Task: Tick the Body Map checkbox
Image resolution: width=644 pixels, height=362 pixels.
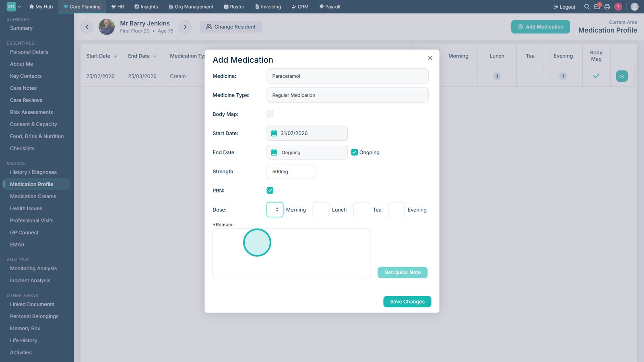Action: coord(270,114)
